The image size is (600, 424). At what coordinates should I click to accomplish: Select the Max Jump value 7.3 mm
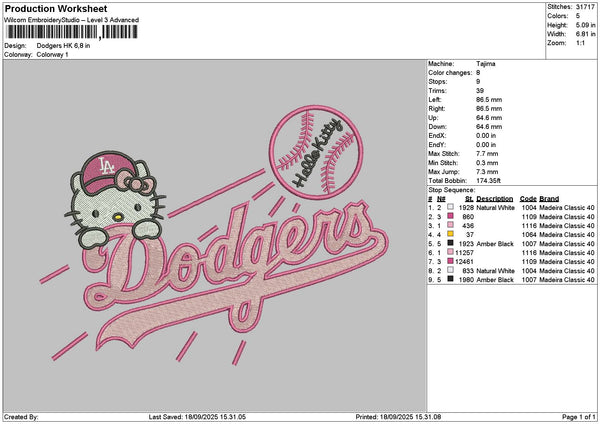point(487,172)
